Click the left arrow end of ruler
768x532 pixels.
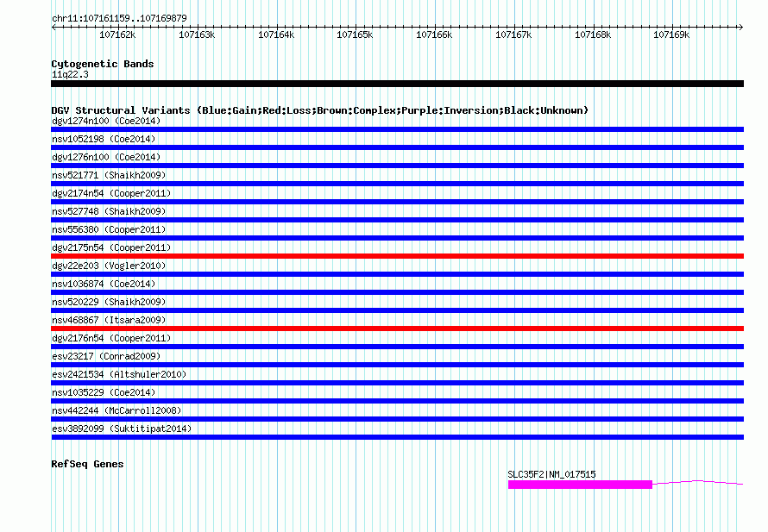pyautogui.click(x=54, y=28)
